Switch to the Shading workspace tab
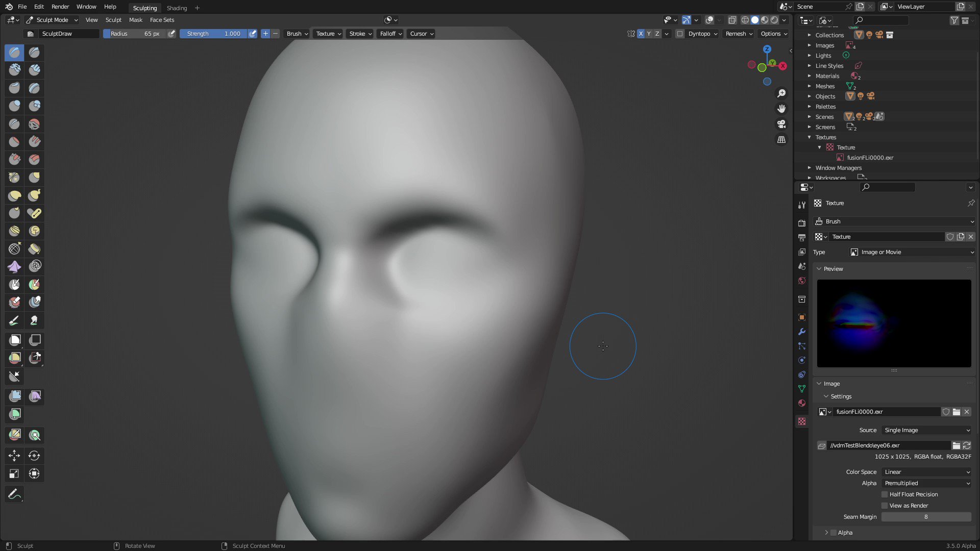This screenshot has width=980, height=551. click(x=177, y=8)
